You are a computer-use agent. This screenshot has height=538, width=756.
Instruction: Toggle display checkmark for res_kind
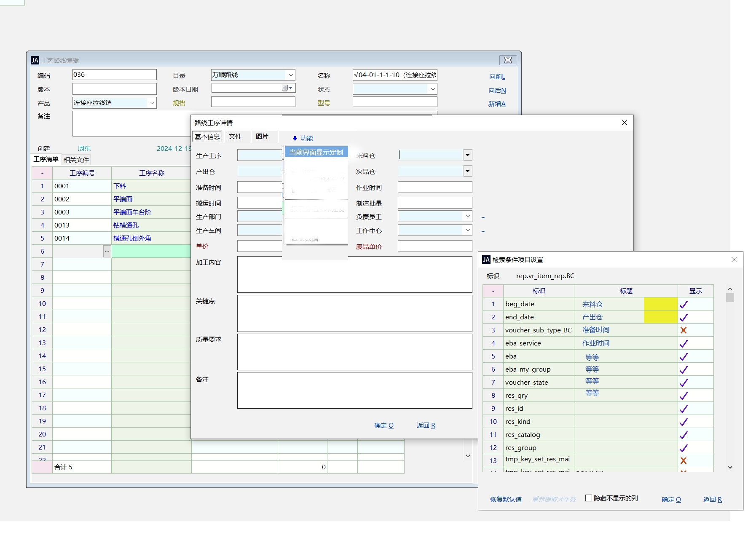pyautogui.click(x=684, y=422)
